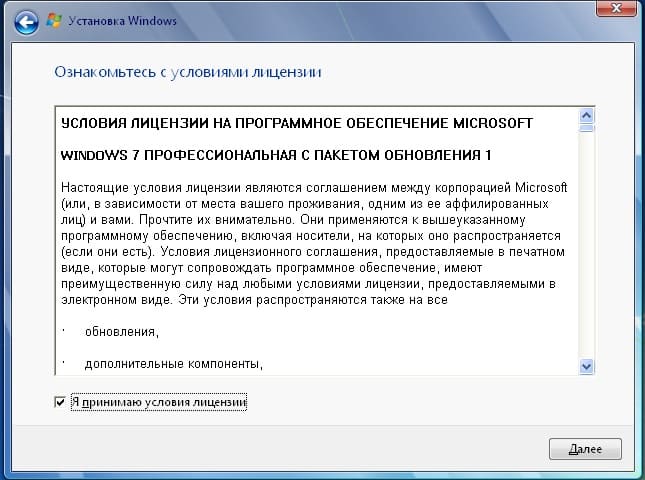Click the license scrollbar thumb
This screenshot has width=645, height=480.
(x=587, y=128)
